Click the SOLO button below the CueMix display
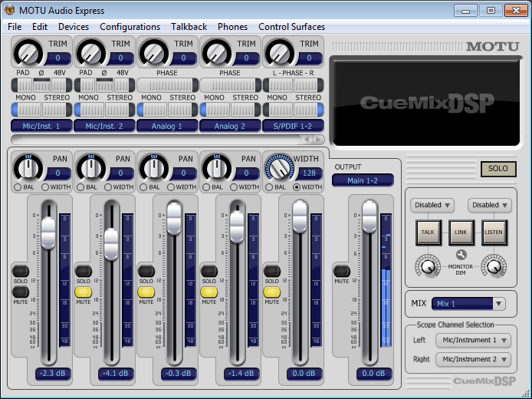Viewport: 532px width, 399px height. [498, 169]
